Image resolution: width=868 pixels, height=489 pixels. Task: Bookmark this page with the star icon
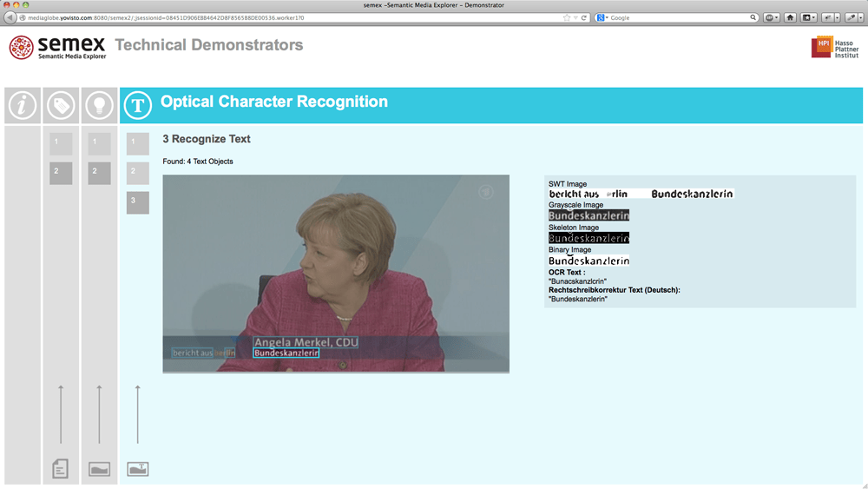tap(567, 17)
